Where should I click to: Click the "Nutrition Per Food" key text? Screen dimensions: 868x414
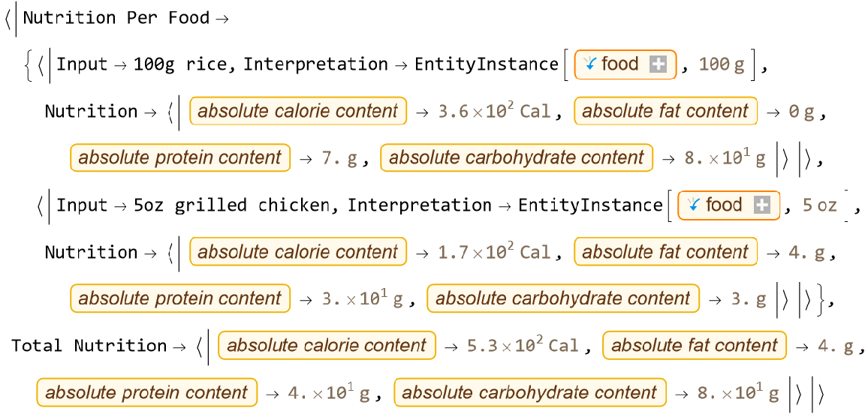(116, 18)
